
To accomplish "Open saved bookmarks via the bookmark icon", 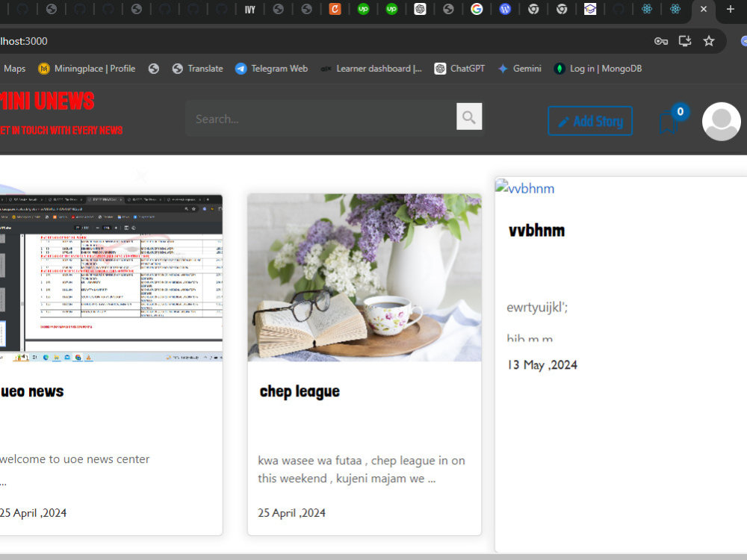I will point(670,122).
